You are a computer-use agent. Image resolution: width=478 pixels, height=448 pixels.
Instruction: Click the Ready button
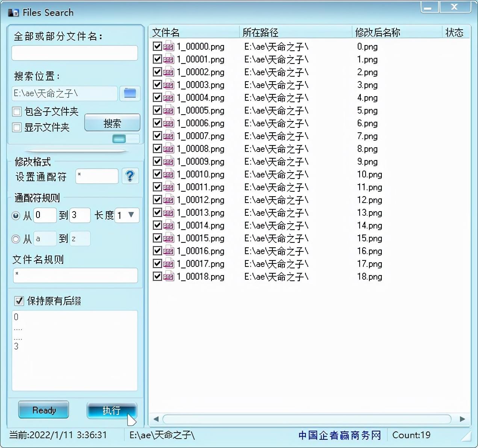[43, 410]
